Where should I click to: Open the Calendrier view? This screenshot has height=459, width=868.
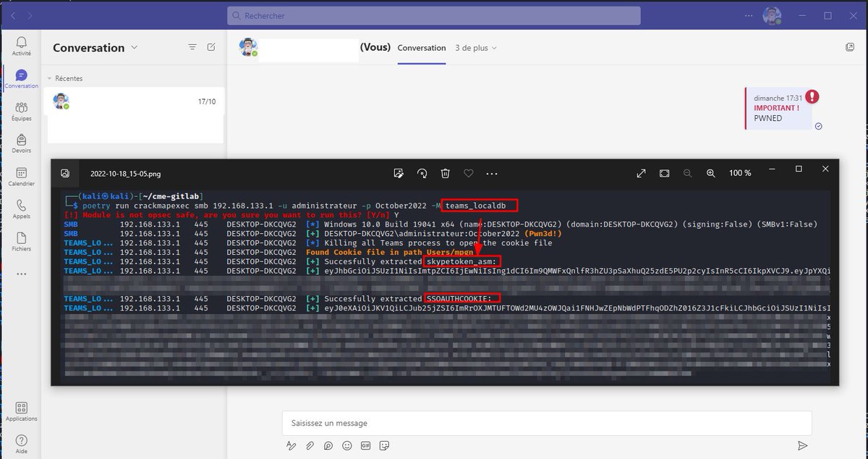pyautogui.click(x=22, y=177)
